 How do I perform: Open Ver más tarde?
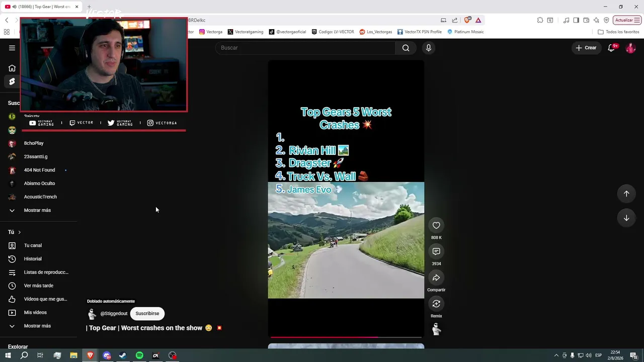pyautogui.click(x=38, y=286)
